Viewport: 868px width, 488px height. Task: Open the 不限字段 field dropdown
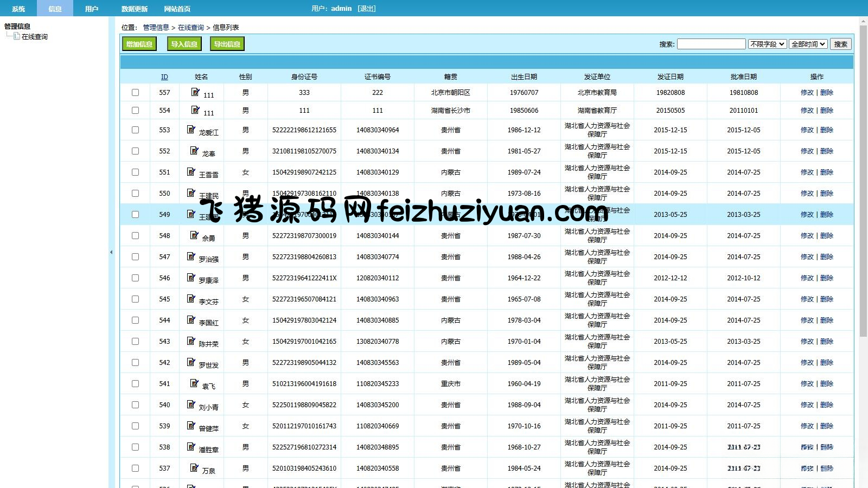[767, 44]
